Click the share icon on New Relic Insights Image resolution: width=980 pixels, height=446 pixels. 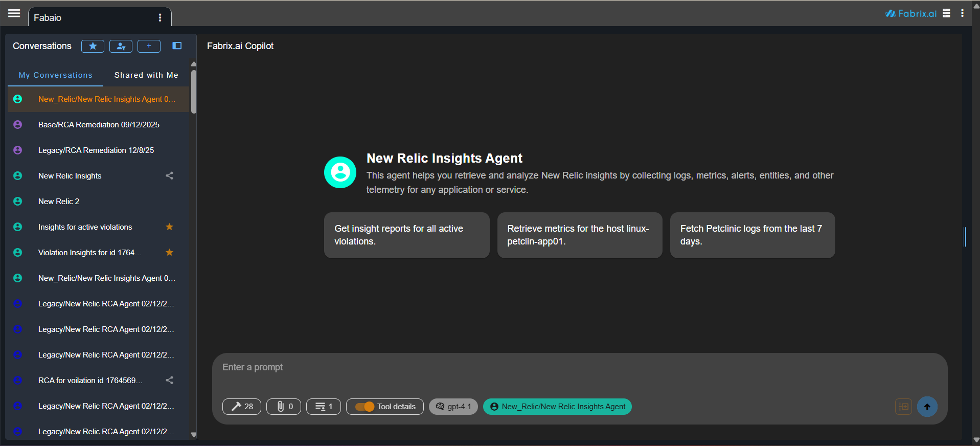pos(170,176)
